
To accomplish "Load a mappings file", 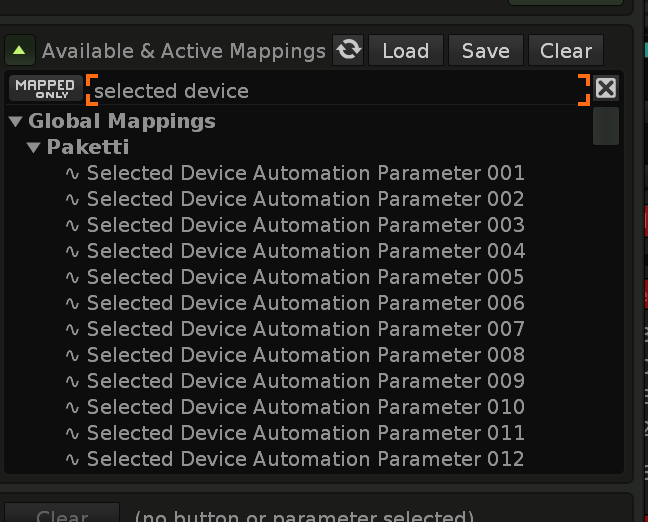I will tap(405, 50).
